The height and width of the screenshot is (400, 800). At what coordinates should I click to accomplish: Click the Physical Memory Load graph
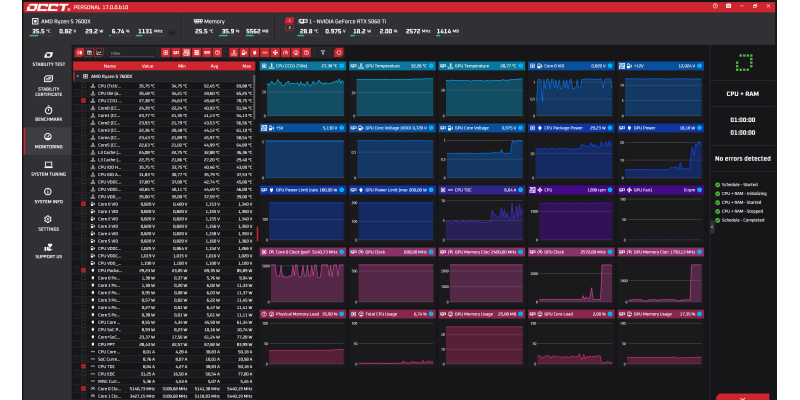(302, 343)
